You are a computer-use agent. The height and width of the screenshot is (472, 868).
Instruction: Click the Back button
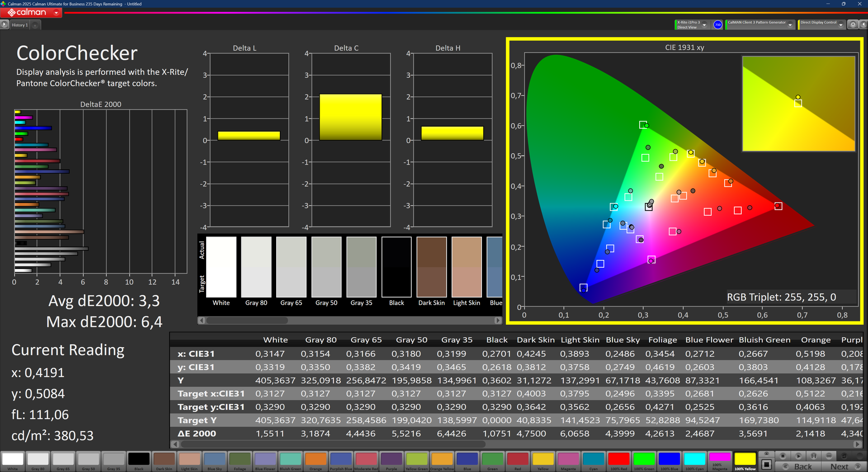point(798,467)
